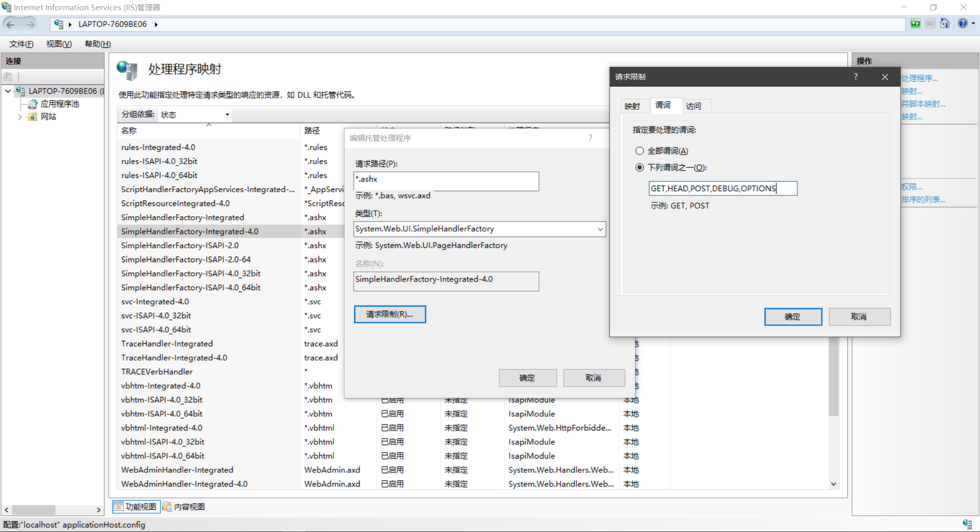Viewport: 980px width, 532px height.
Task: Cancel the Request Restrictions dialog
Action: point(859,317)
